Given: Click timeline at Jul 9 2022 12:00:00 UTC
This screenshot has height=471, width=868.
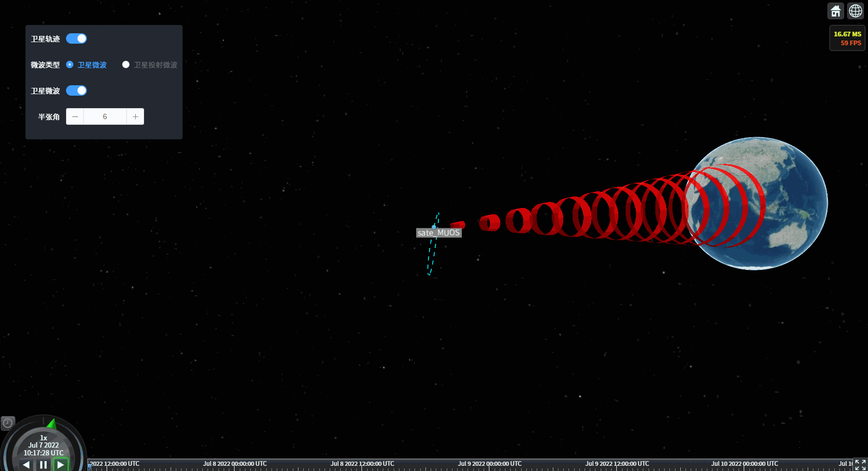Looking at the screenshot, I should pyautogui.click(x=617, y=464).
